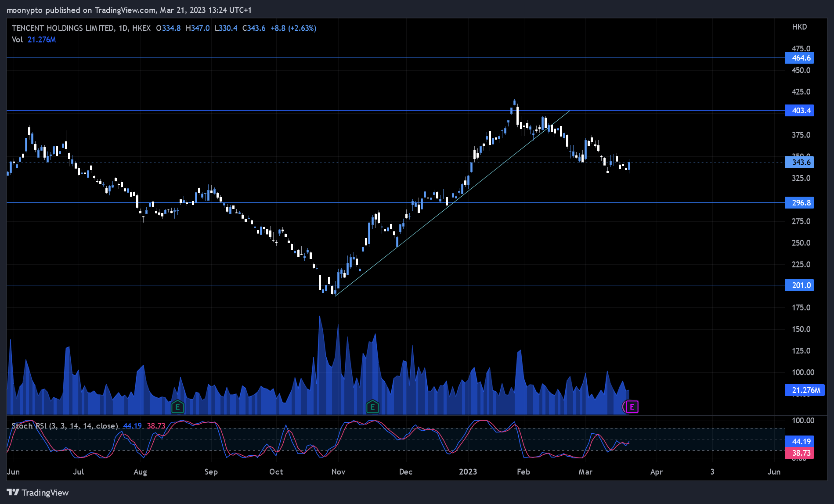The image size is (834, 504).
Task: Click the Sep label on time axis
Action: click(x=211, y=472)
